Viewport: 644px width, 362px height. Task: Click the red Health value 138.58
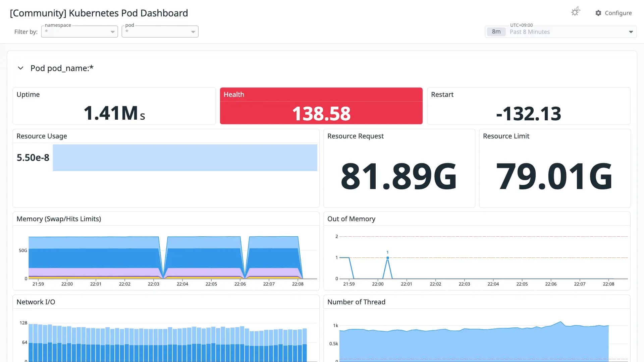pyautogui.click(x=321, y=113)
